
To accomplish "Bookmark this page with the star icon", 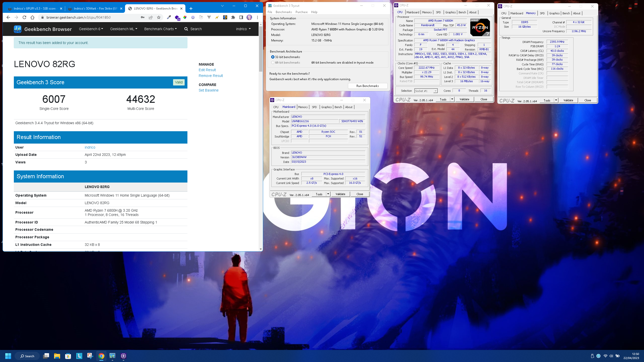I will tap(159, 17).
